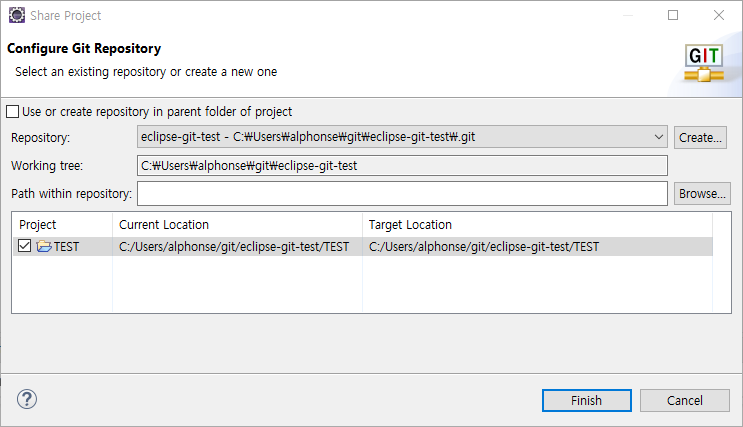Click the Working tree: label
The height and width of the screenshot is (427, 743).
tap(47, 165)
